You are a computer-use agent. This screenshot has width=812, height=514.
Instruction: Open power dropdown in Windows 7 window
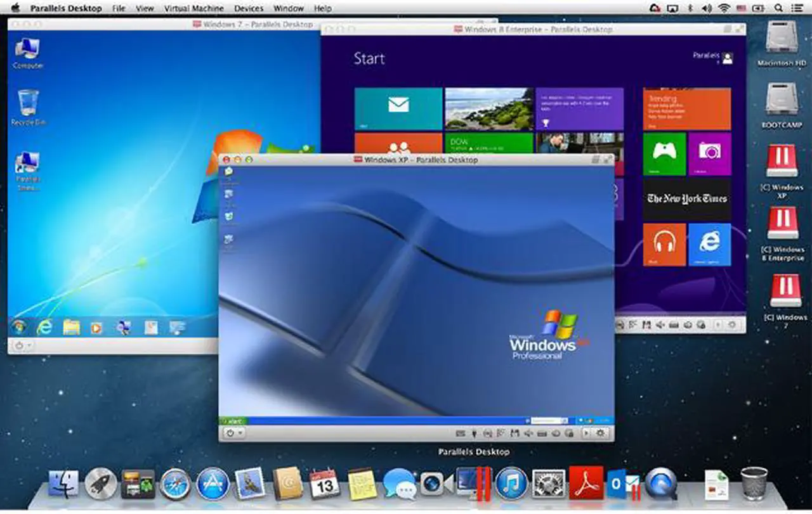click(x=23, y=345)
